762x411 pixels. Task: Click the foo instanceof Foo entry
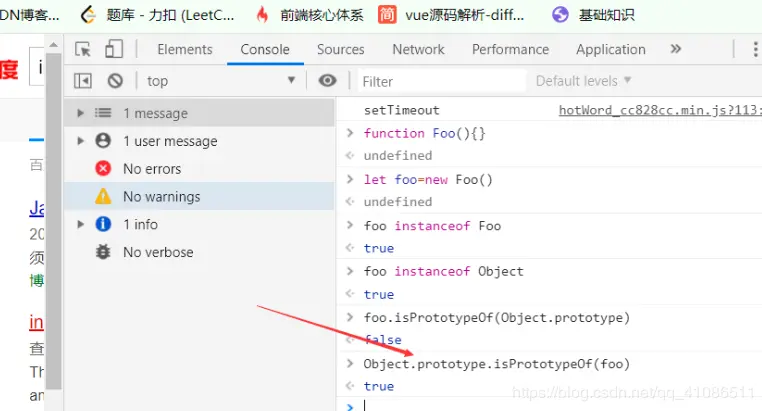point(432,225)
